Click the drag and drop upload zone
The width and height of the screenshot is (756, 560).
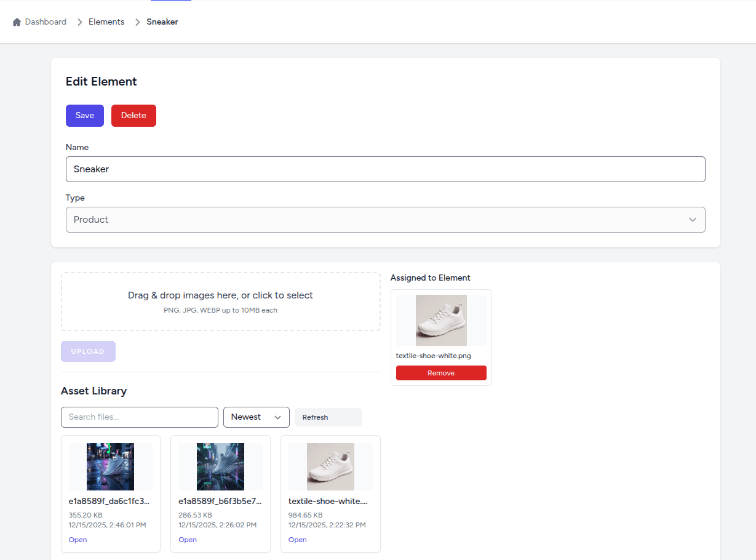coord(220,301)
